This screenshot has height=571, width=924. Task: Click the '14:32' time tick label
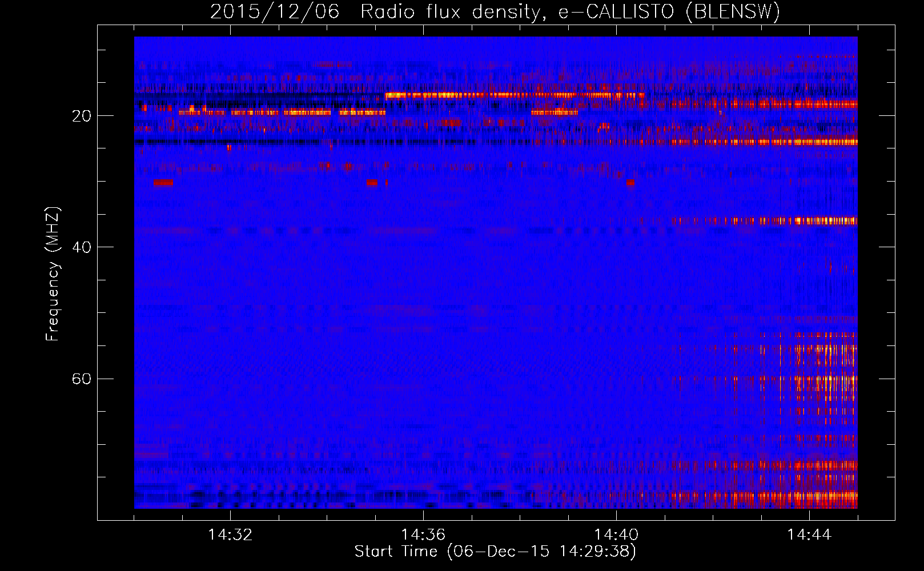tap(230, 534)
